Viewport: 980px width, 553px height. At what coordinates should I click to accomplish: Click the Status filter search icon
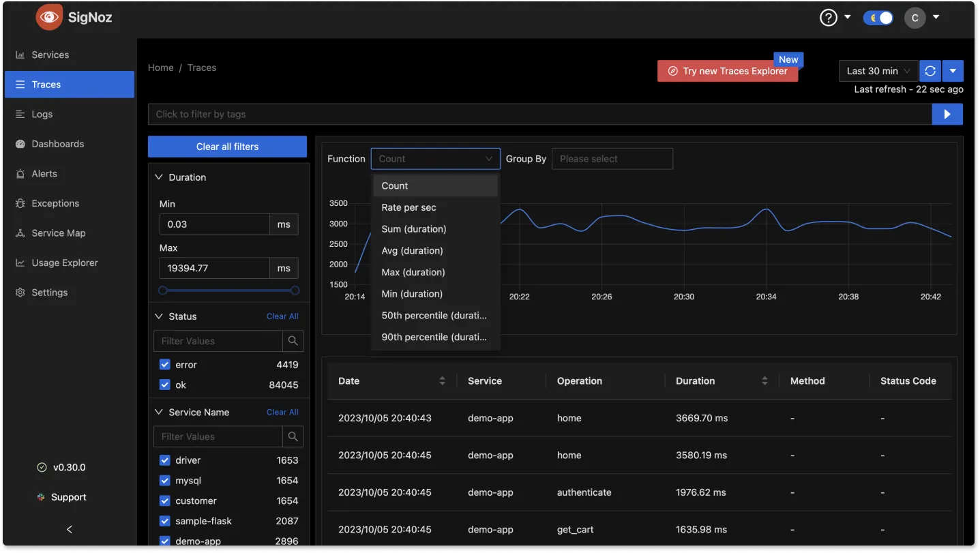(293, 341)
